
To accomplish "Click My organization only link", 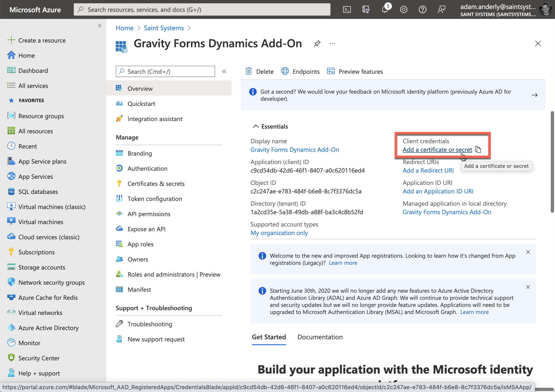I will pos(279,233).
